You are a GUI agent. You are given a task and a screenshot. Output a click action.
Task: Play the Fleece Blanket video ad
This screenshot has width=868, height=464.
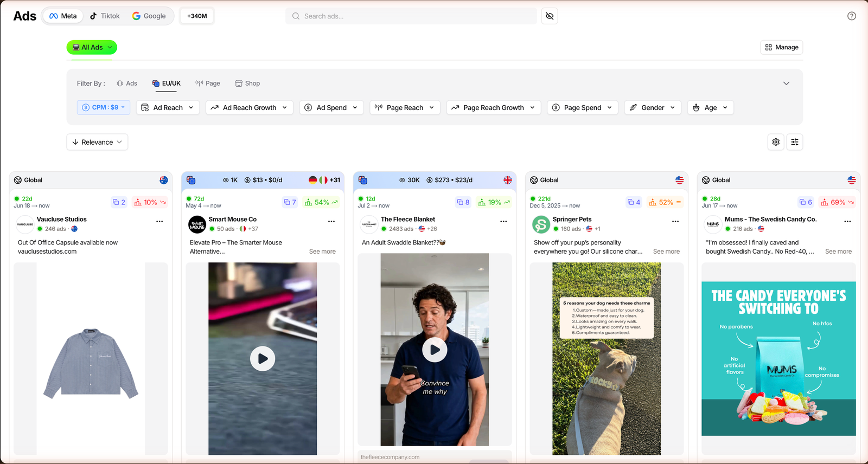[435, 350]
